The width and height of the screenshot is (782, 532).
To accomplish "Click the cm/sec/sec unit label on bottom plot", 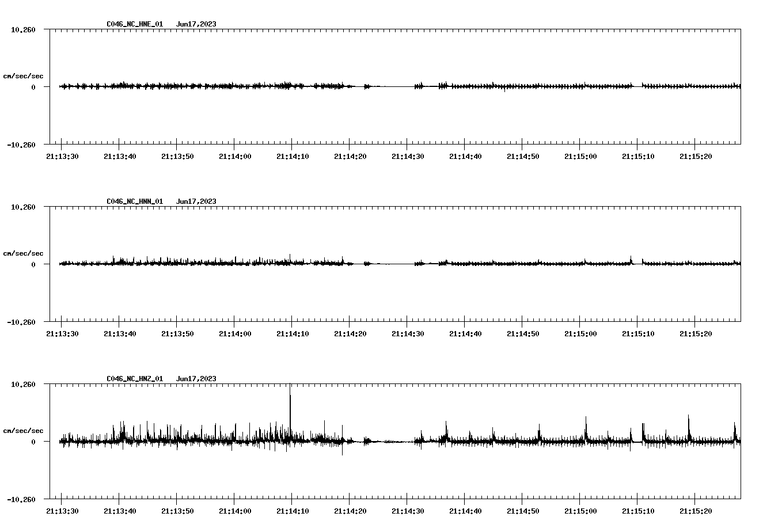I will [24, 431].
